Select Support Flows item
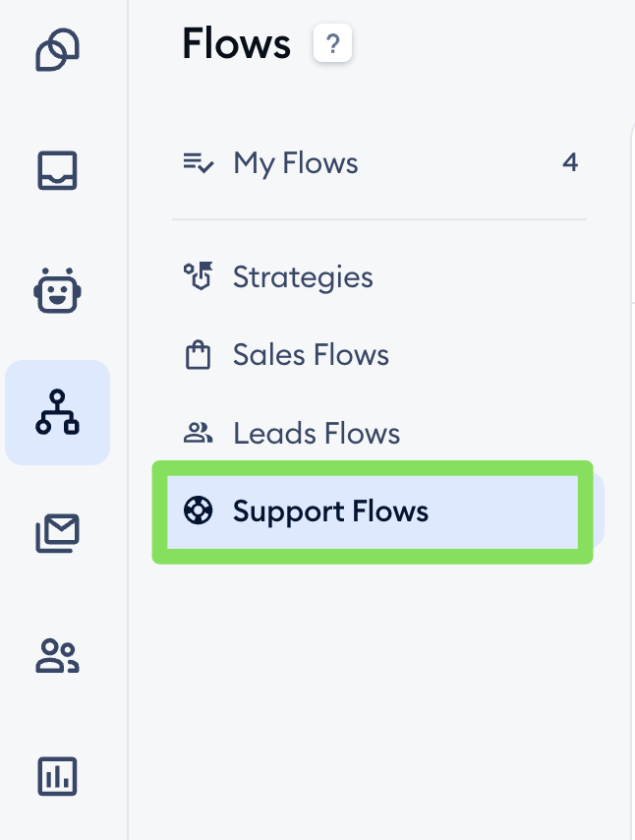This screenshot has height=840, width=635. pos(330,511)
